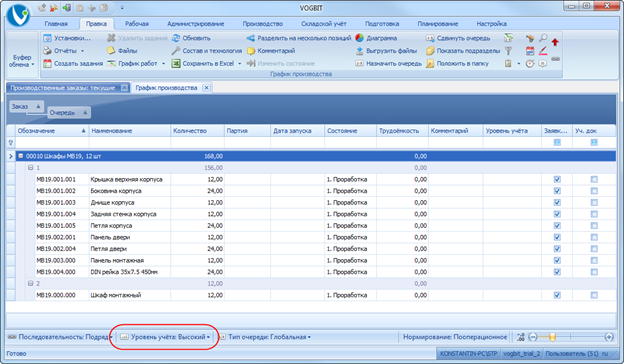Screen dimensions: 624x364
Task: Toggle Заявк. checkbox for Петля корпуса row
Action: coord(557,226)
